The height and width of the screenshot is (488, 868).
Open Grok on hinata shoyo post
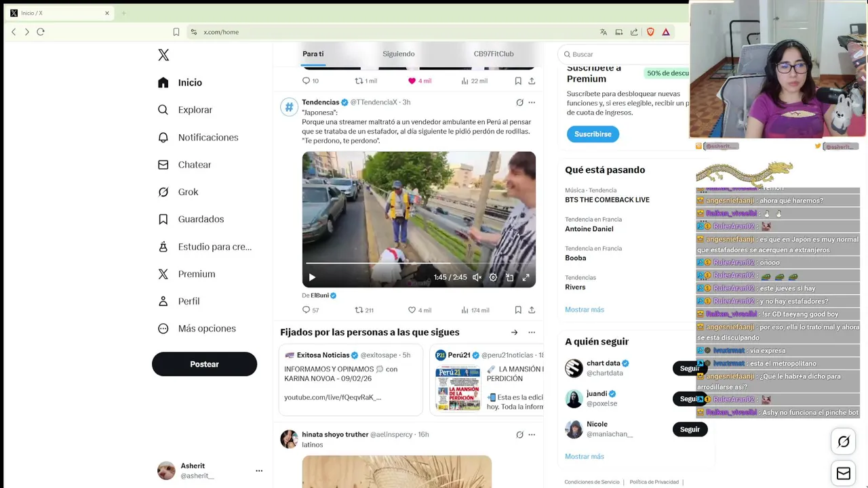(x=519, y=434)
